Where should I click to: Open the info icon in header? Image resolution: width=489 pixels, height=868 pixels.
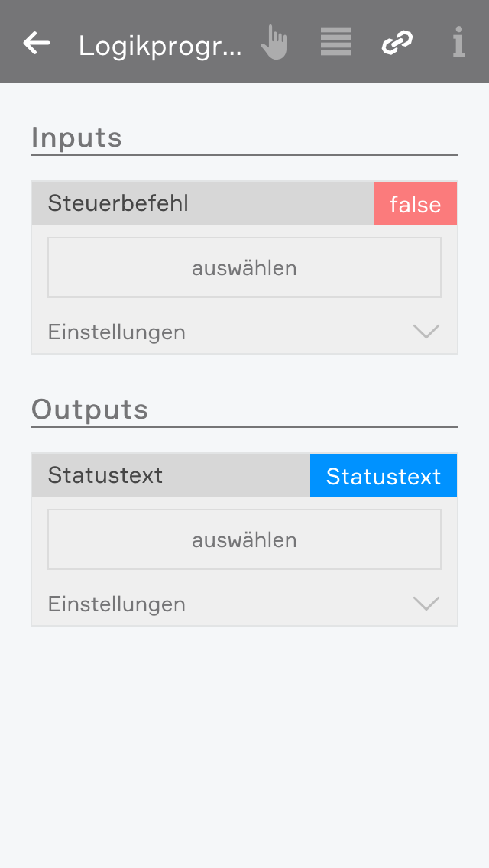point(458,43)
